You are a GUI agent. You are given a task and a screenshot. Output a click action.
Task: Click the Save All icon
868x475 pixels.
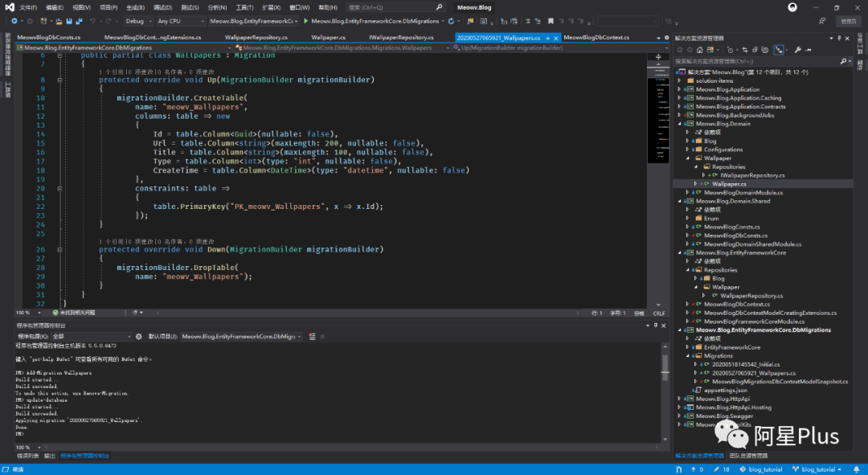pyautogui.click(x=79, y=21)
